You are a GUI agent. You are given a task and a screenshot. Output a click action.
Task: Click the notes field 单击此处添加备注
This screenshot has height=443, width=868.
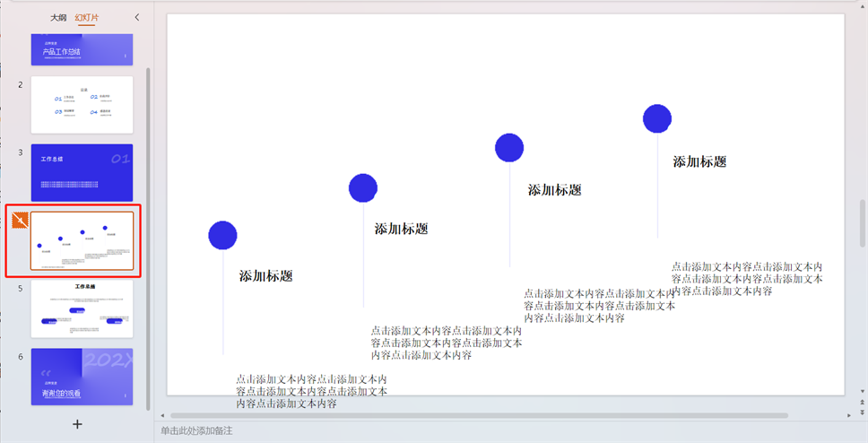pos(197,431)
